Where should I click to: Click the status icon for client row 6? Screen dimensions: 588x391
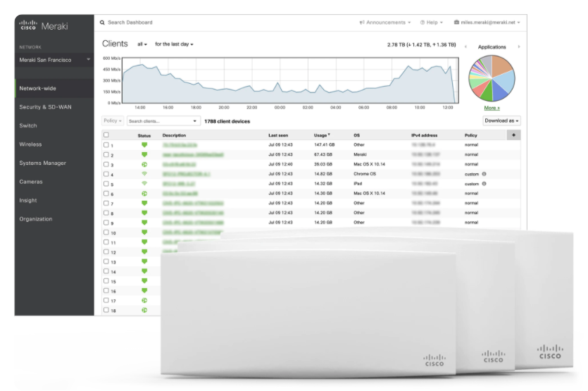(x=144, y=194)
